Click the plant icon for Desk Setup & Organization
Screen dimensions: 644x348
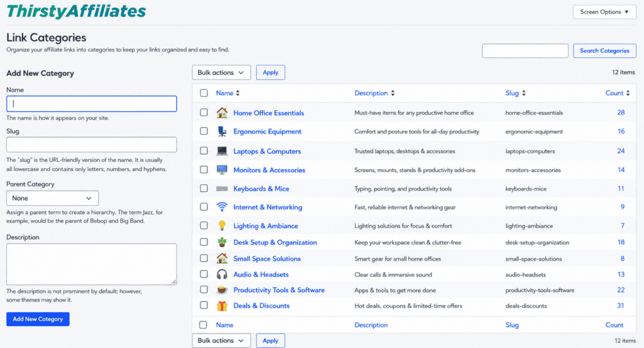222,242
